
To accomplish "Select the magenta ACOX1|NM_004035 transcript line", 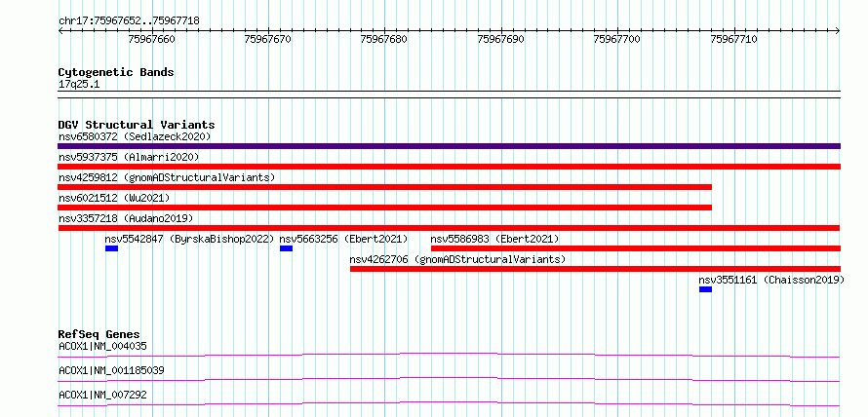I will [x=449, y=355].
